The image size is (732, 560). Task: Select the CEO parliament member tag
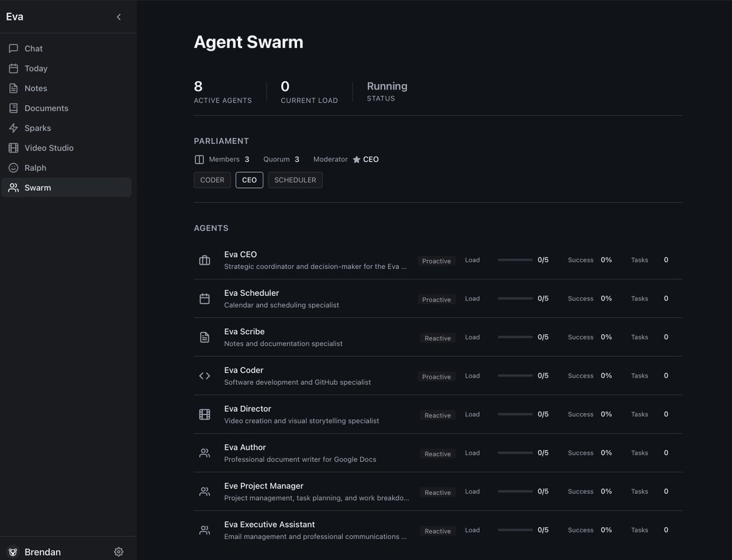249,180
